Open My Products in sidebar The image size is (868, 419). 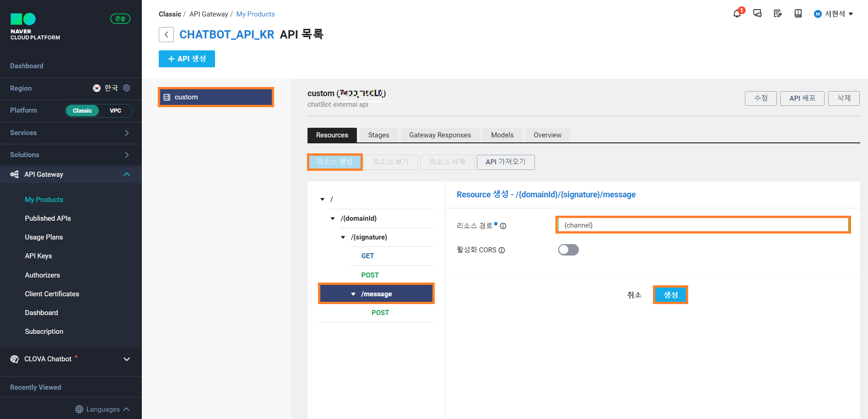pyautogui.click(x=44, y=200)
